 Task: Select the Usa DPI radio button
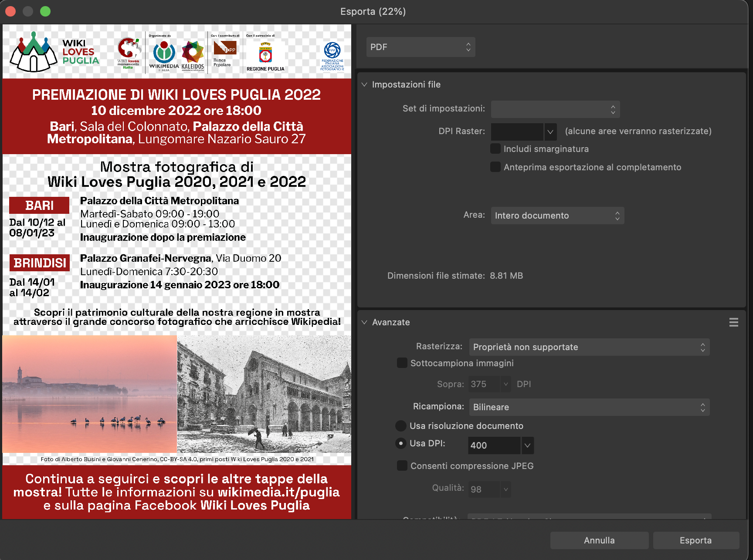(400, 443)
